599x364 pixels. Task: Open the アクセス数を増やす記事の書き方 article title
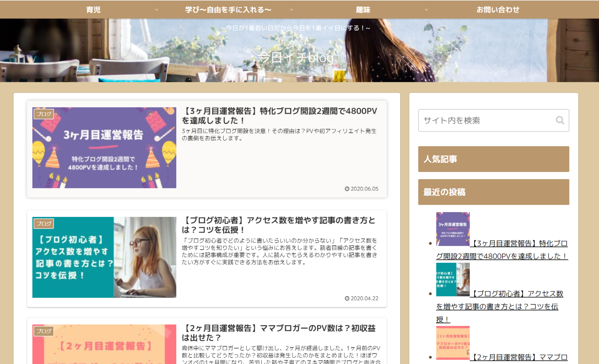tap(279, 225)
